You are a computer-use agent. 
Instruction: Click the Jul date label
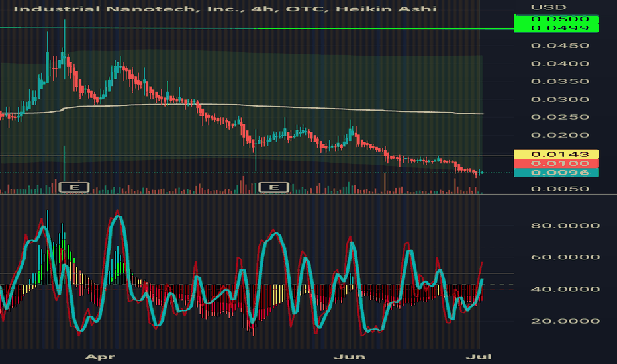point(479,357)
